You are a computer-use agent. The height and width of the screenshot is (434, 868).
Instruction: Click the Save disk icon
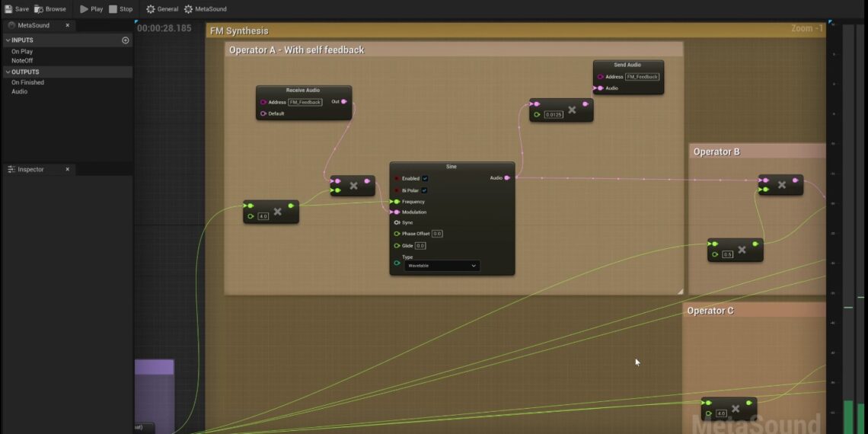pos(8,9)
